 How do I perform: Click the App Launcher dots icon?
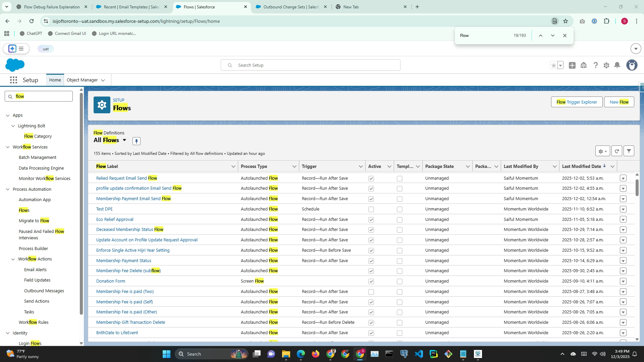pos(13,80)
